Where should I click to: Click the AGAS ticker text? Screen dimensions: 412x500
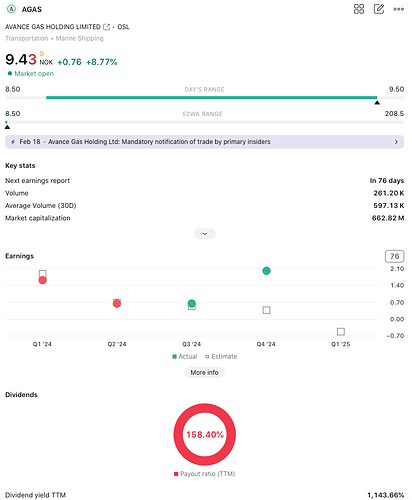(32, 9)
